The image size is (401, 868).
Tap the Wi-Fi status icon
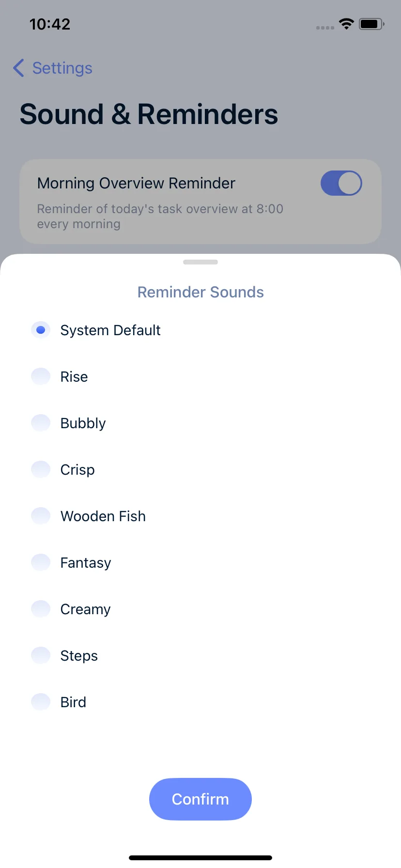coord(346,24)
